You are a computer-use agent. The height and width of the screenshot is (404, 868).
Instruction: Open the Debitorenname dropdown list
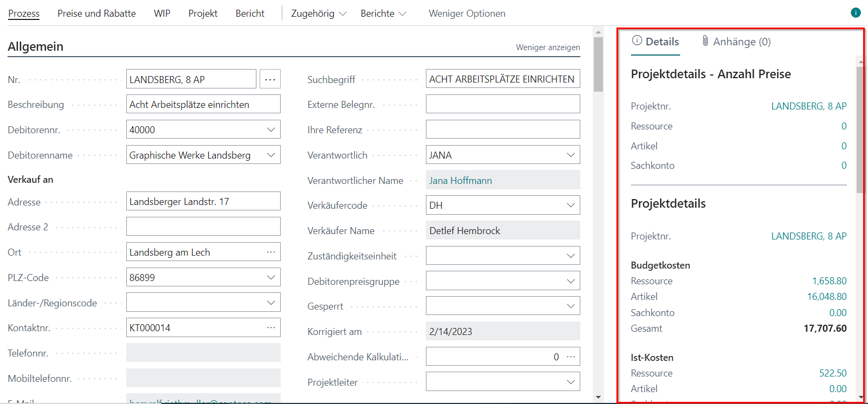pos(270,155)
